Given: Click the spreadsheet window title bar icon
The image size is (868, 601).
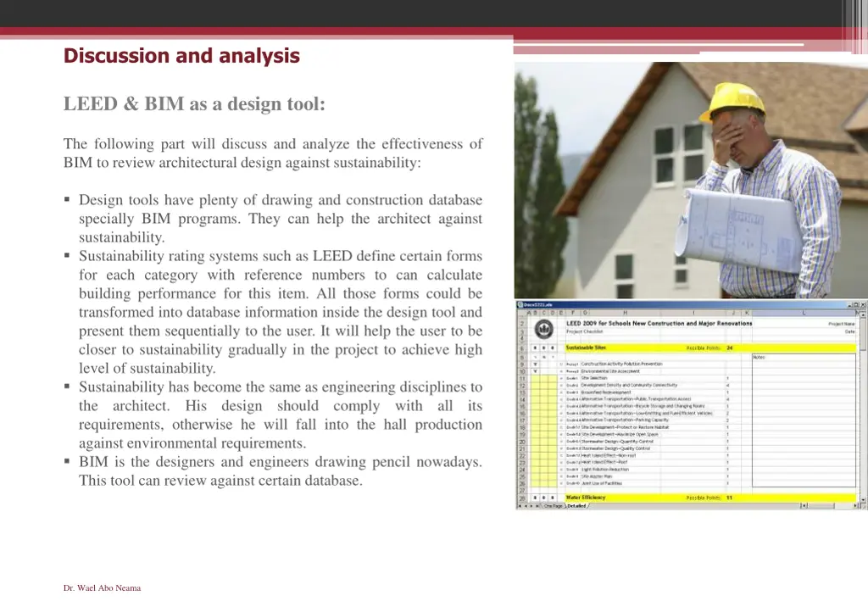Looking at the screenshot, I should [x=520, y=304].
